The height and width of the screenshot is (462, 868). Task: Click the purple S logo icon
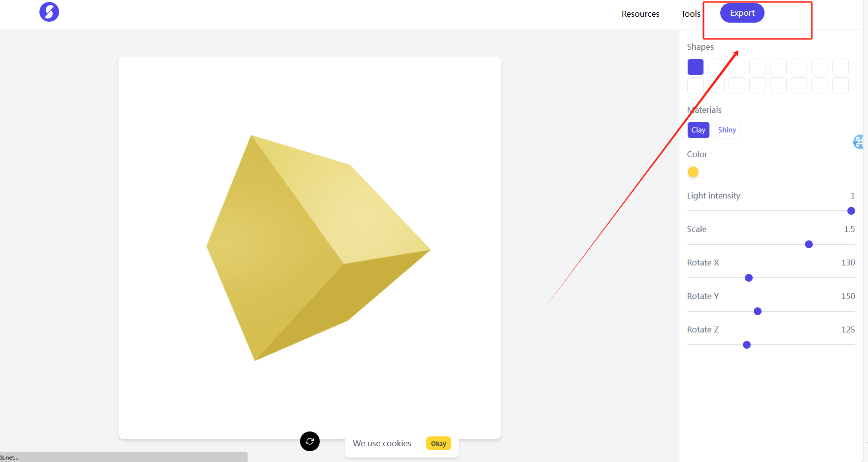pyautogui.click(x=49, y=12)
